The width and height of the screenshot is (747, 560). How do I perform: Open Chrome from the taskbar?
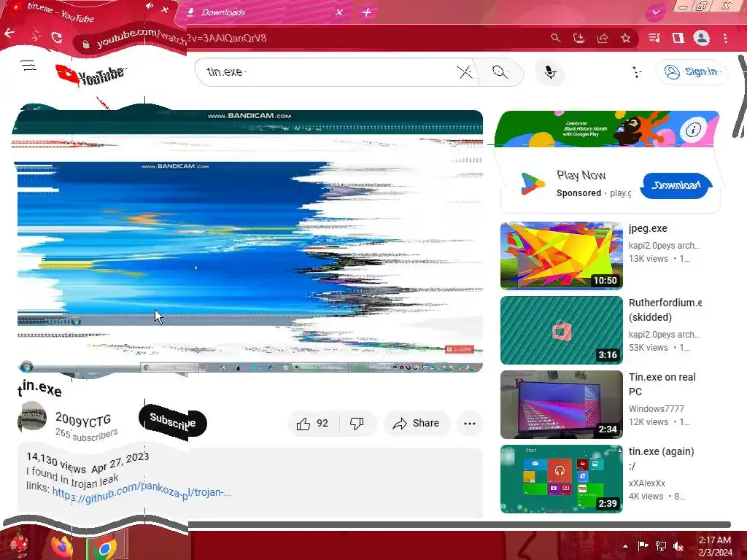point(105,548)
